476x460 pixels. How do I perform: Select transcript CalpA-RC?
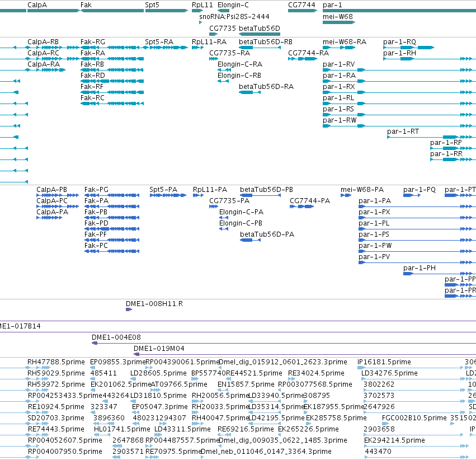point(54,59)
